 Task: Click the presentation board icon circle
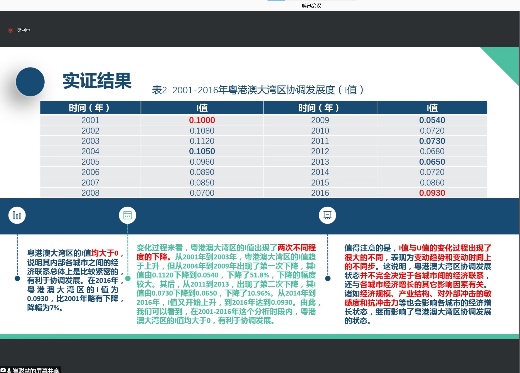(x=327, y=215)
